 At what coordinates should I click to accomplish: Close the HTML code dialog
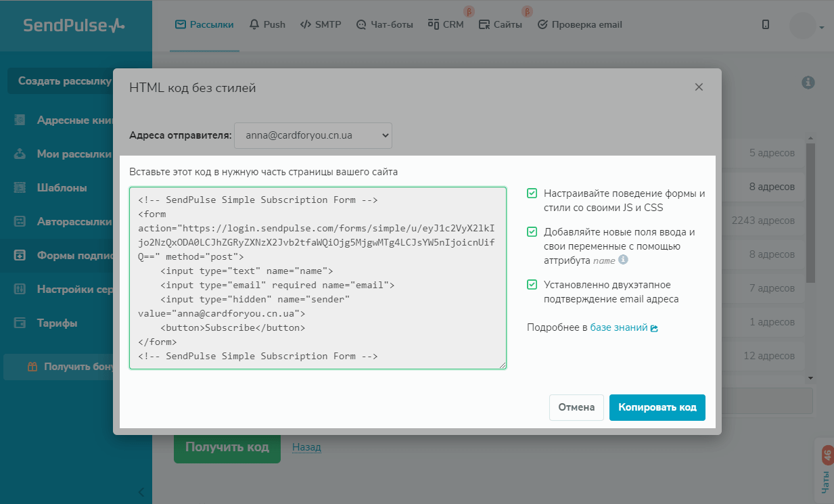tap(699, 87)
